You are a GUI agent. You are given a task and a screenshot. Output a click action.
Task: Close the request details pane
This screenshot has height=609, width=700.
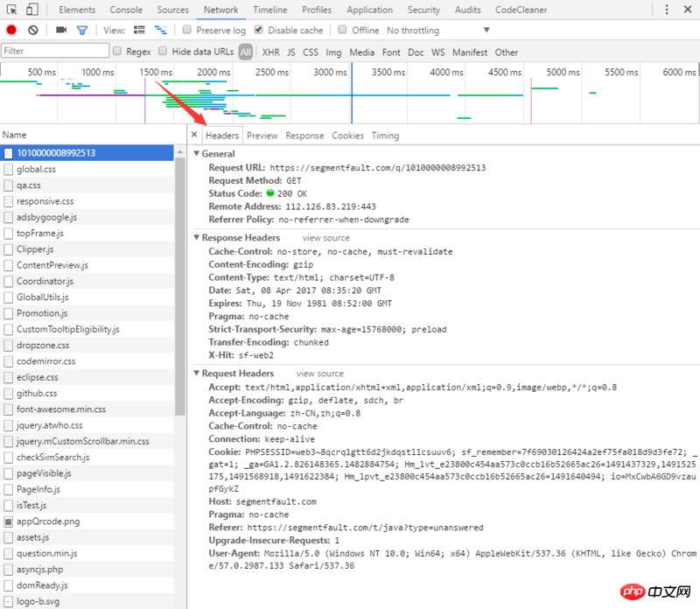(194, 136)
